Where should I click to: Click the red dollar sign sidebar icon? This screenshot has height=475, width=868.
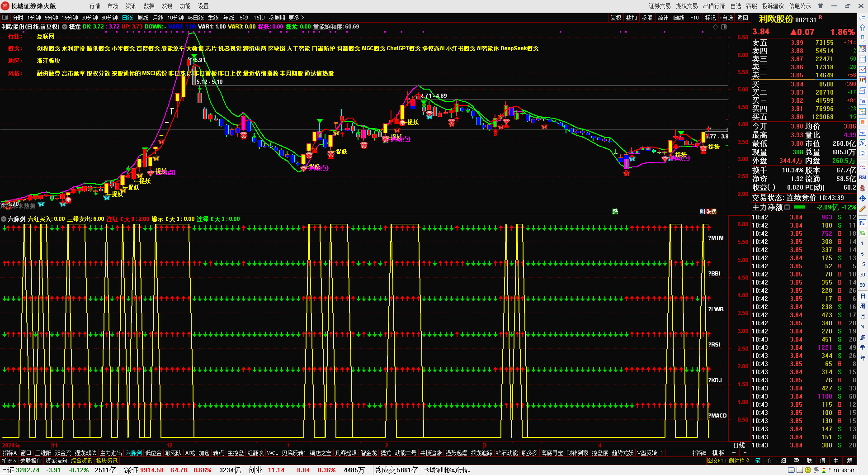[x=863, y=188]
